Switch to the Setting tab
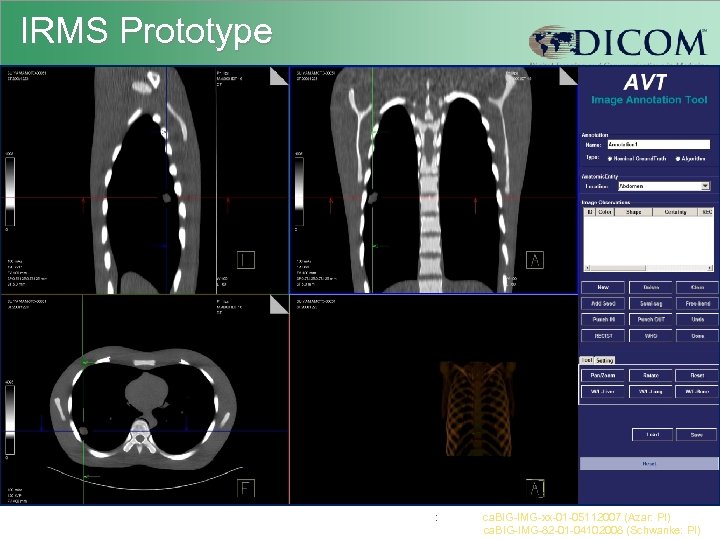 coord(604,360)
